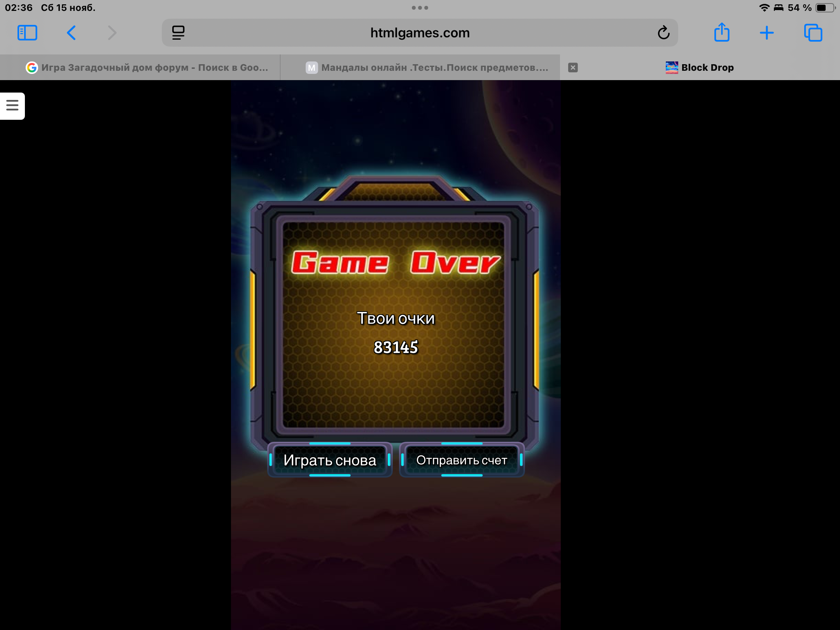
Task: Go back to previous page
Action: click(71, 33)
